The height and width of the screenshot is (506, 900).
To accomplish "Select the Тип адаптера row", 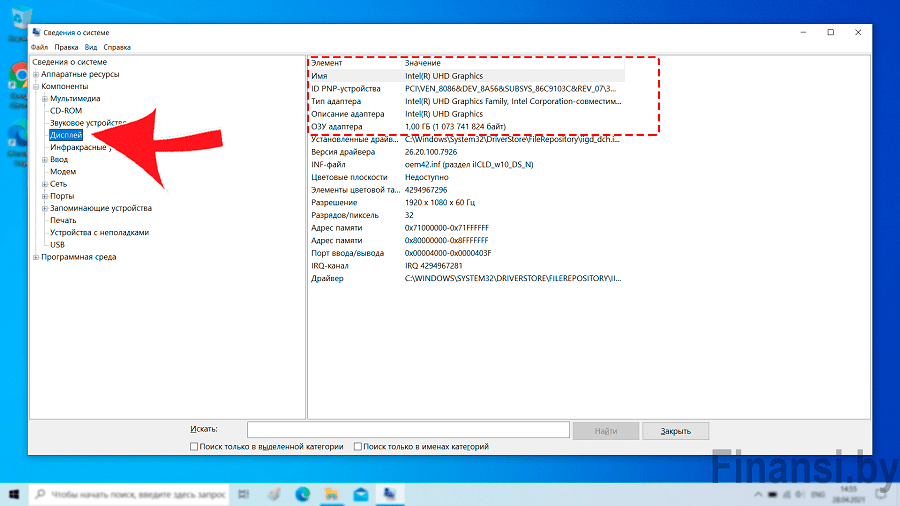I will [466, 101].
